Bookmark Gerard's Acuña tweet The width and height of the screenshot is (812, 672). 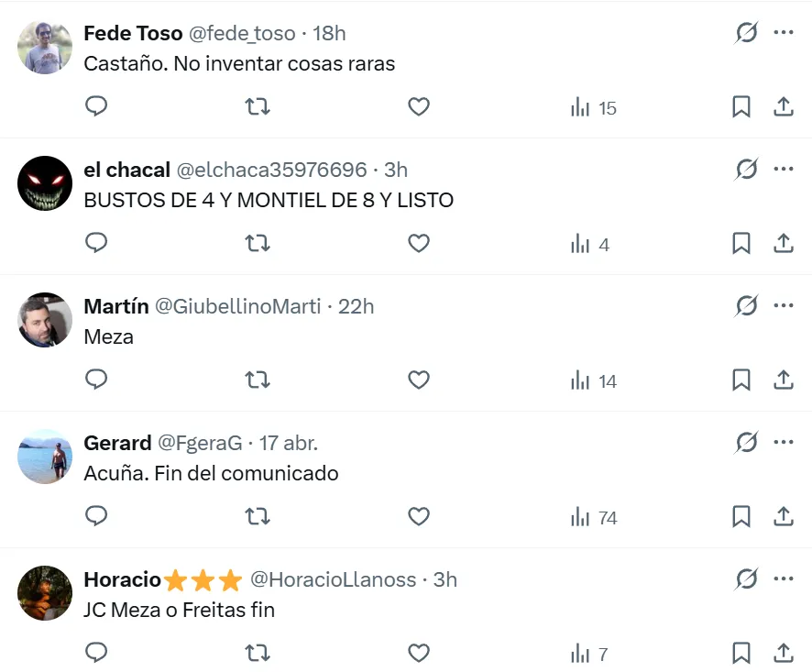(741, 517)
